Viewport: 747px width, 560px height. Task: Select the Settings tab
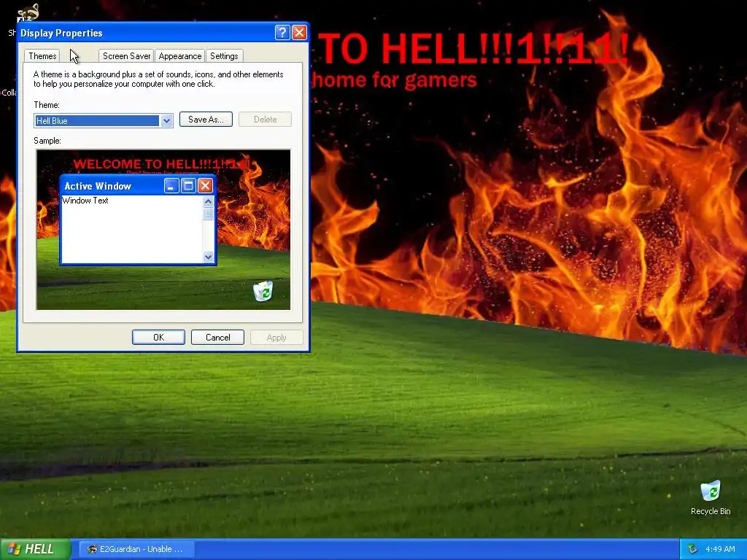coord(224,55)
